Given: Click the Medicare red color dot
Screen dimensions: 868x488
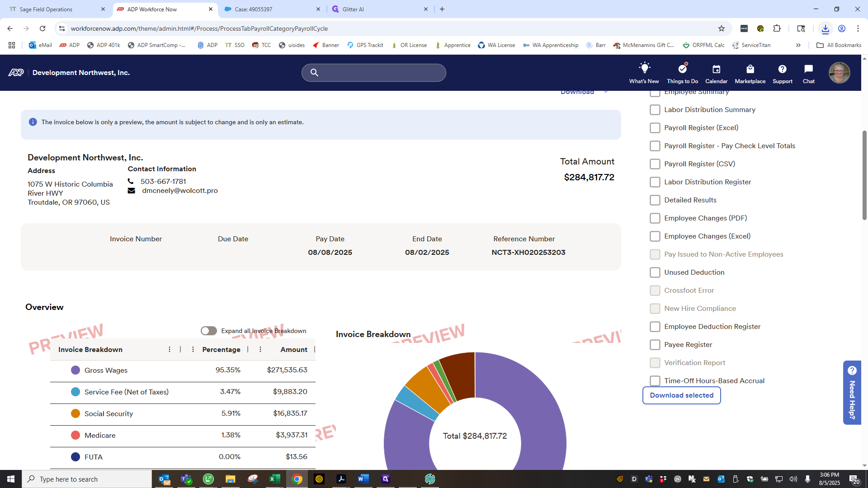Looking at the screenshot, I should click(75, 435).
